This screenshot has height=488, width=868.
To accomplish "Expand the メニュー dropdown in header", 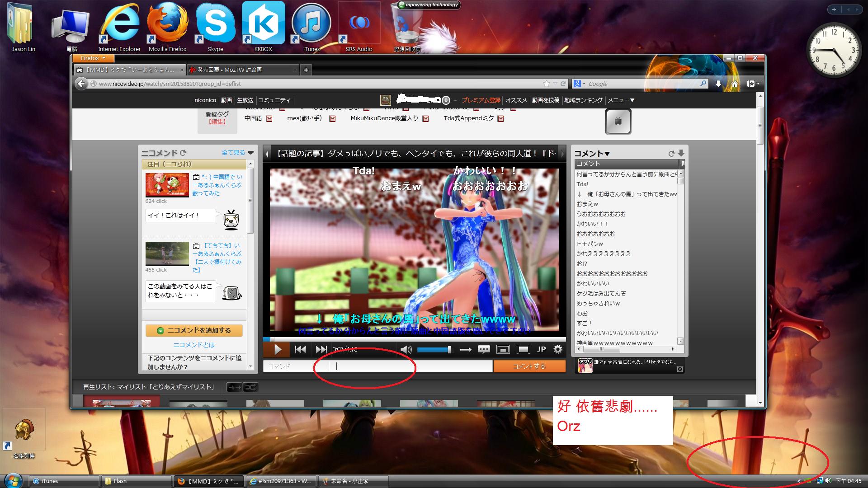I will click(x=621, y=100).
